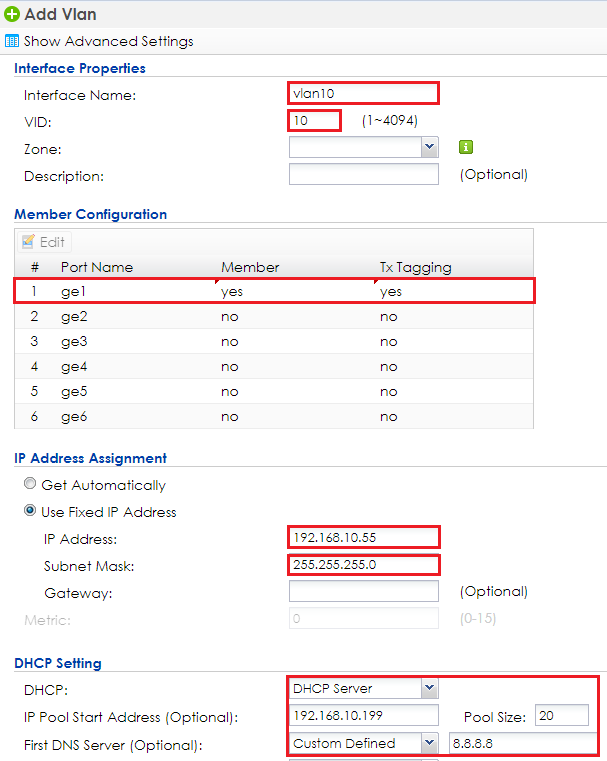Click the Tx Tagging 'no' cell for ge3
The width and height of the screenshot is (607, 761).
pyautogui.click(x=389, y=342)
